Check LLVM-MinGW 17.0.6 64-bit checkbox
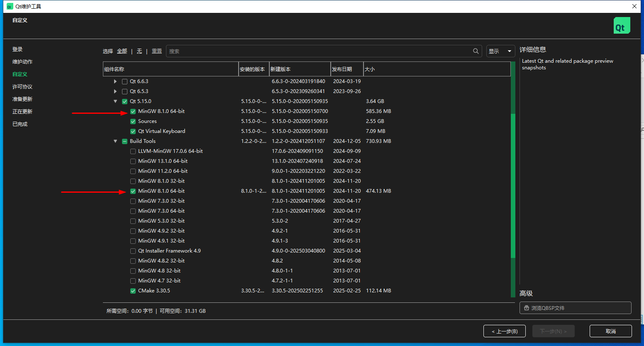 click(133, 151)
